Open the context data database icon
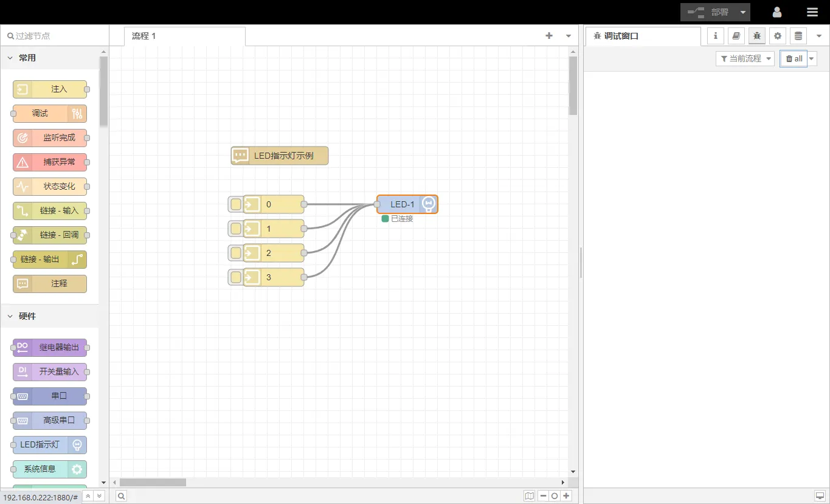This screenshot has height=504, width=830. [798, 36]
